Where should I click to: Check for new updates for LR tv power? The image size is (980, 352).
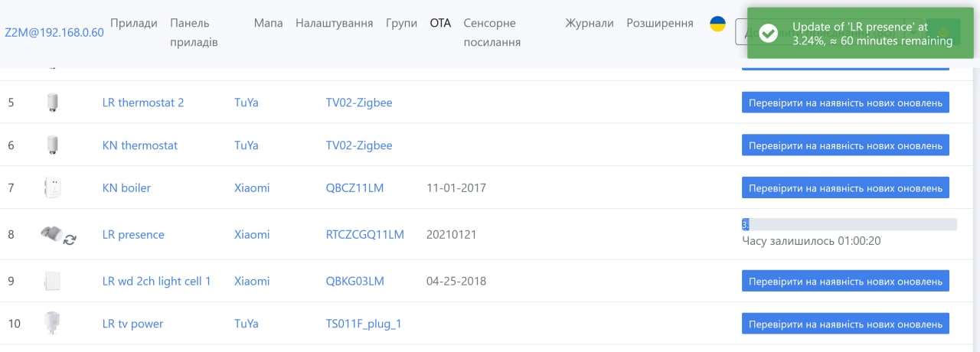pyautogui.click(x=845, y=323)
